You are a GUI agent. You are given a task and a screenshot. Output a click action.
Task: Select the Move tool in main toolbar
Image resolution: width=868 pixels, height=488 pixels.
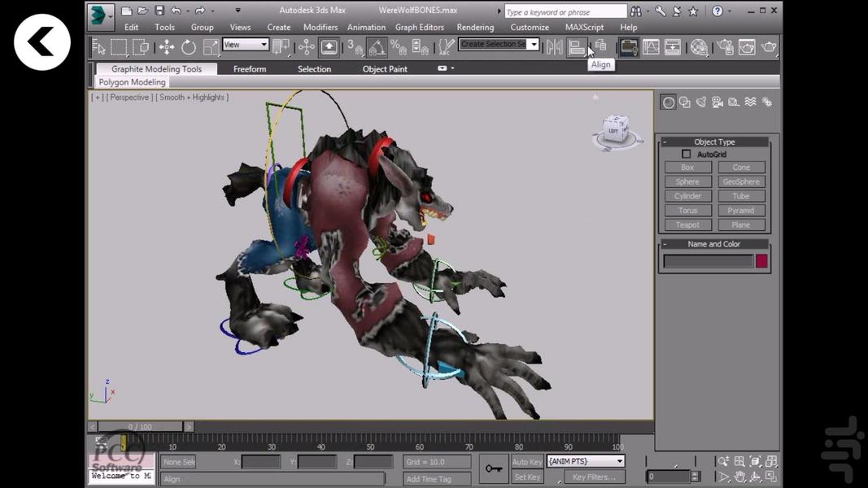pos(166,47)
